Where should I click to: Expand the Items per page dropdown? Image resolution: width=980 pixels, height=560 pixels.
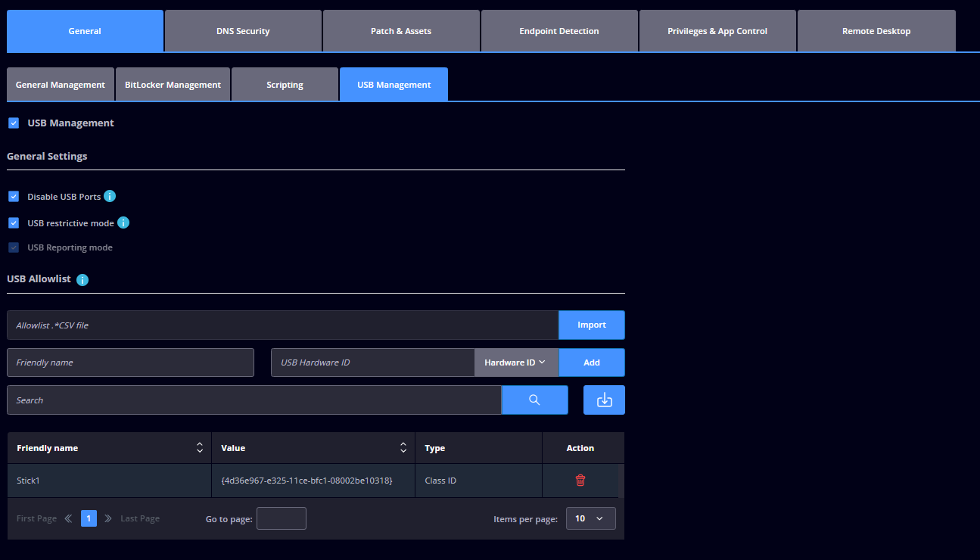(590, 518)
